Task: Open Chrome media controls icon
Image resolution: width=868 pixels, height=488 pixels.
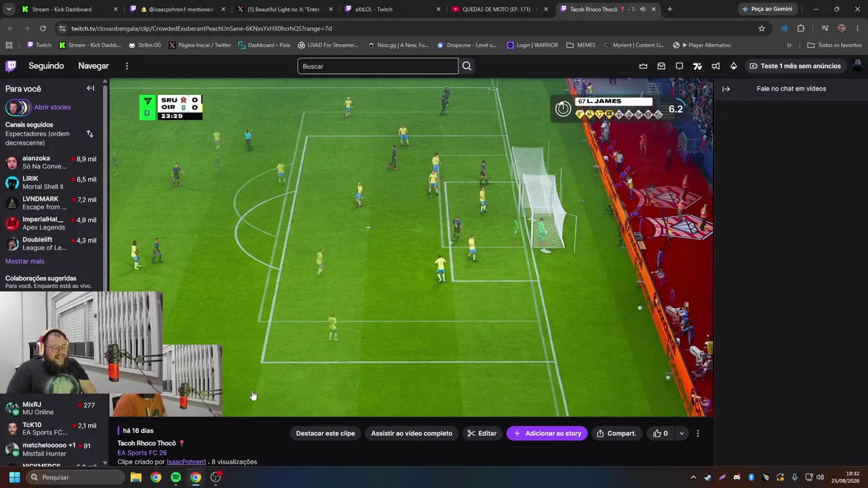Action: [825, 28]
